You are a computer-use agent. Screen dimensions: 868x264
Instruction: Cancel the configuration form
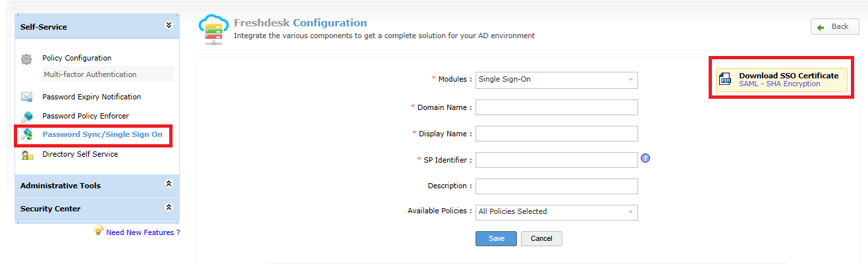click(x=541, y=238)
